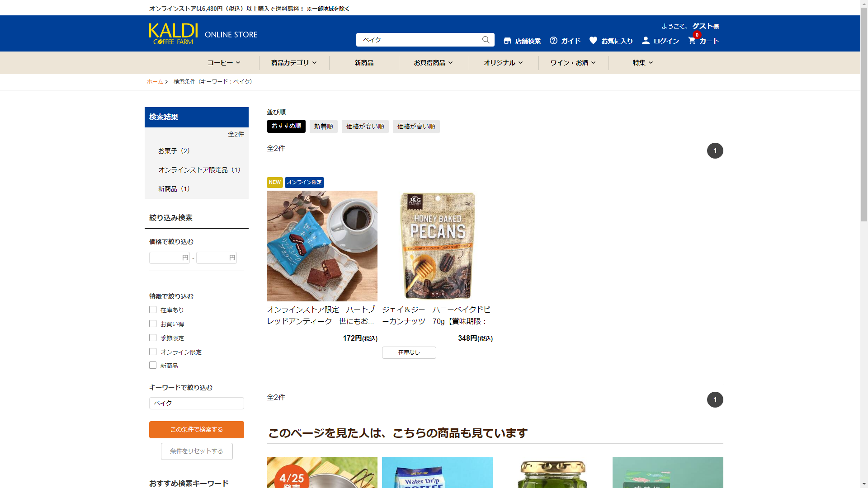868x488 pixels.
Task: Open the 新商品 menu item
Action: (x=364, y=63)
